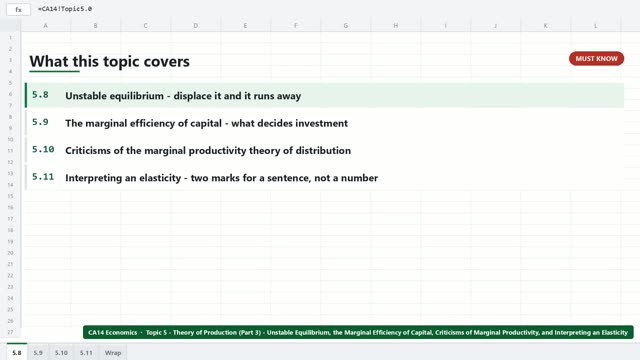Viewport: 640px width, 360px height.
Task: Select column L header
Action: coord(596,25)
